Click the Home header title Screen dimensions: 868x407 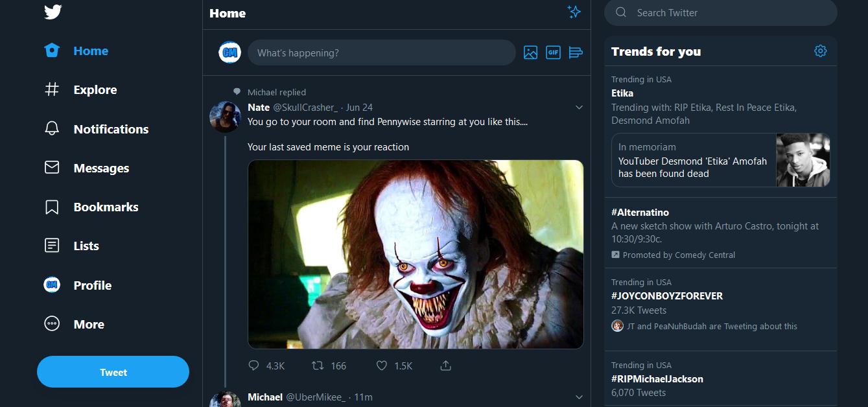(x=228, y=13)
